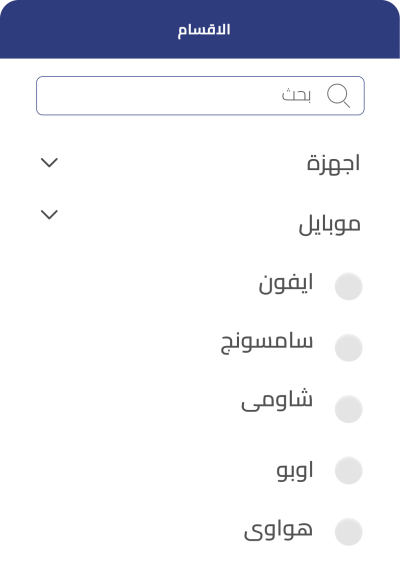This screenshot has height=582, width=400.
Task: Click the dark blue header bar
Action: [200, 29]
